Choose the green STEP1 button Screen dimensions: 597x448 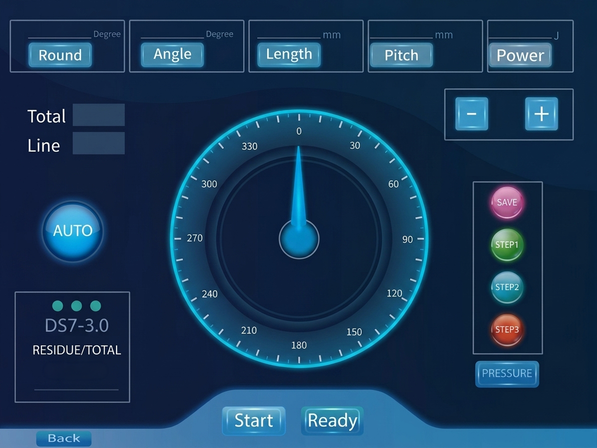click(x=507, y=245)
